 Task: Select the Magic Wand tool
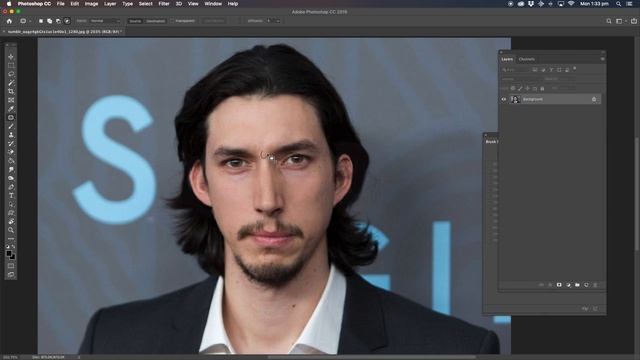point(11,83)
